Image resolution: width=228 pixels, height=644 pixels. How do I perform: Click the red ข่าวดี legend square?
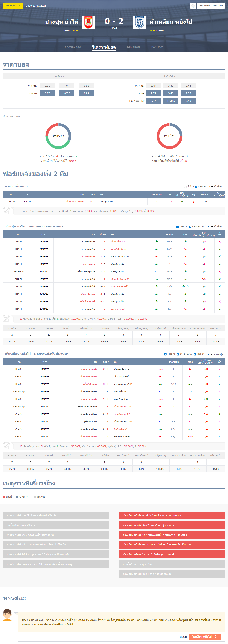(4, 497)
